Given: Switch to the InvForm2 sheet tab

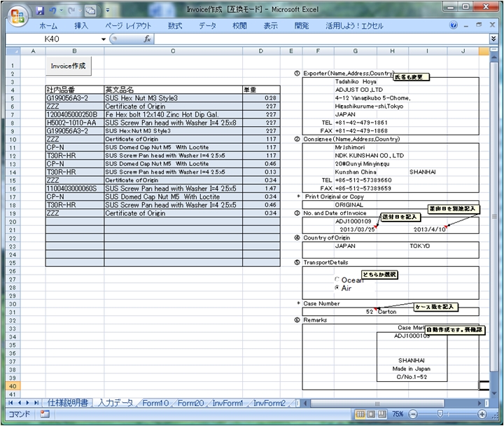Looking at the screenshot, I should pyautogui.click(x=269, y=403).
